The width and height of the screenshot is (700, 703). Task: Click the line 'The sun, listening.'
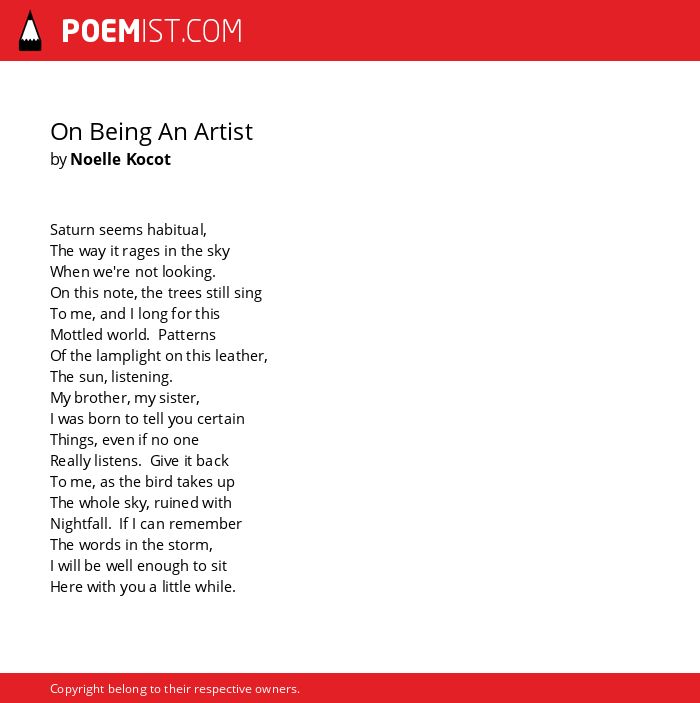pyautogui.click(x=111, y=377)
